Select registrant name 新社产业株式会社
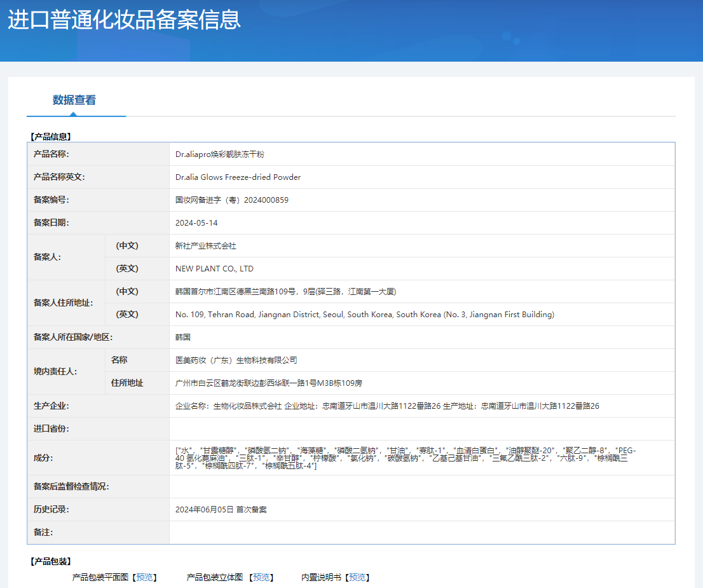Screen dimensions: 703x588 [x=205, y=246]
